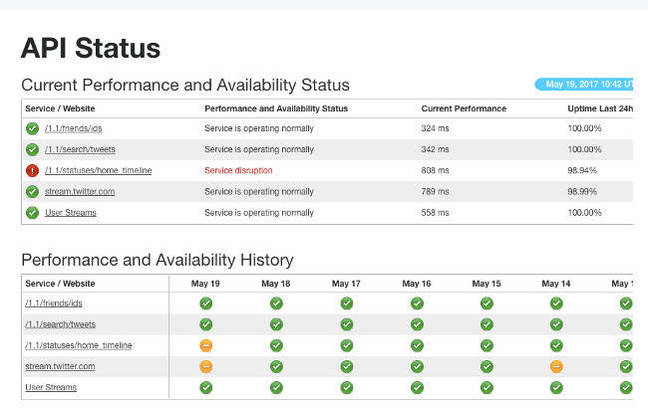Screen dimensions: 648x408
Task: Click 'Performance and Availability History' section heading
Action: [x=157, y=260]
